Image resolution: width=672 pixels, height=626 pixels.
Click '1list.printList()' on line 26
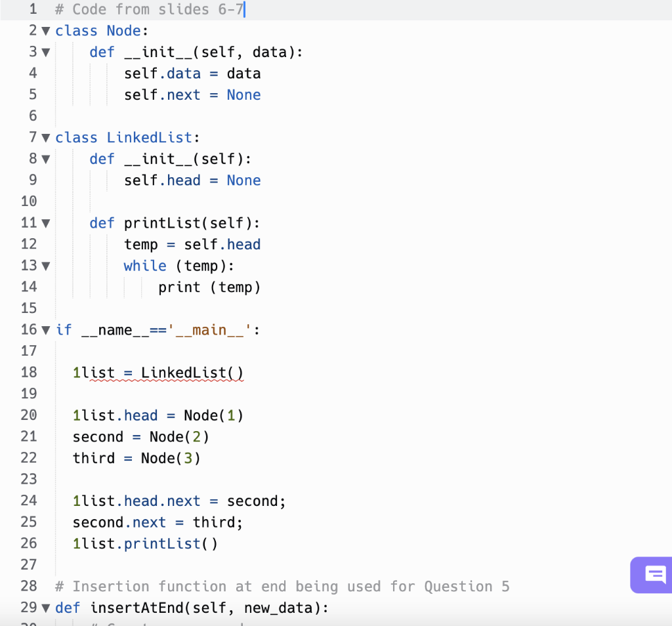pos(145,544)
